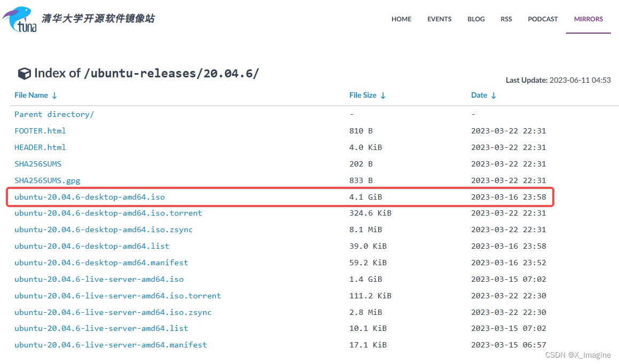
Task: Download the SHA256SUMS file
Action: click(38, 164)
